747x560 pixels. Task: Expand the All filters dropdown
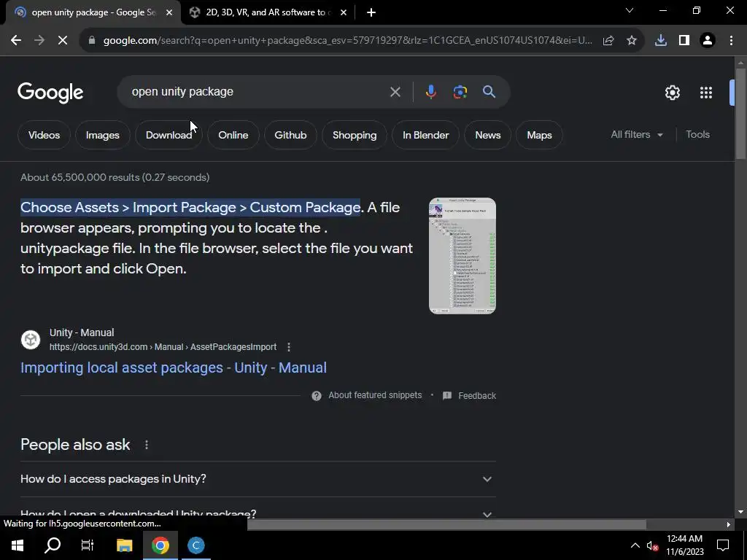pos(637,135)
